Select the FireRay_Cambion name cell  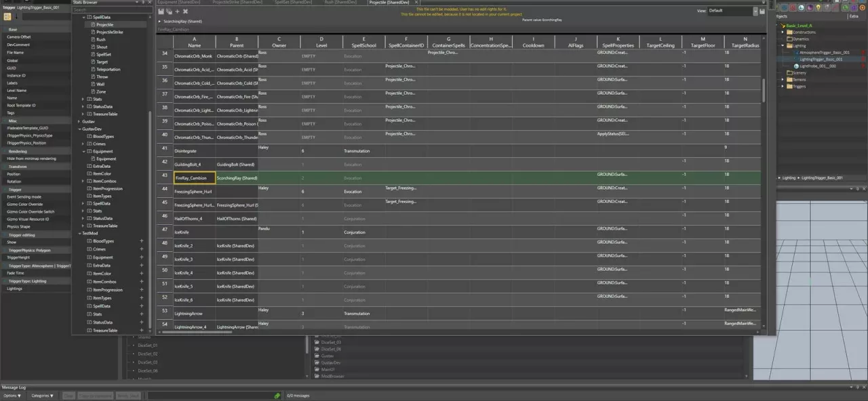pyautogui.click(x=195, y=177)
